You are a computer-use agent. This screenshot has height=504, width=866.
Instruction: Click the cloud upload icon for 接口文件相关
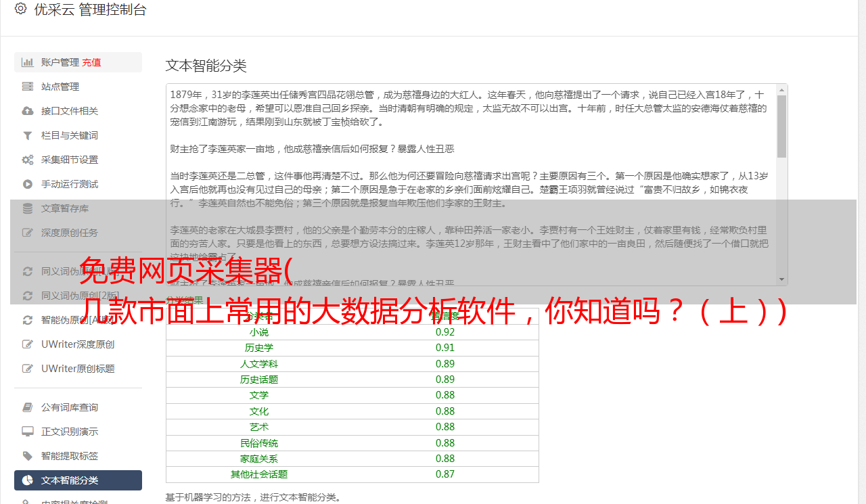[28, 111]
